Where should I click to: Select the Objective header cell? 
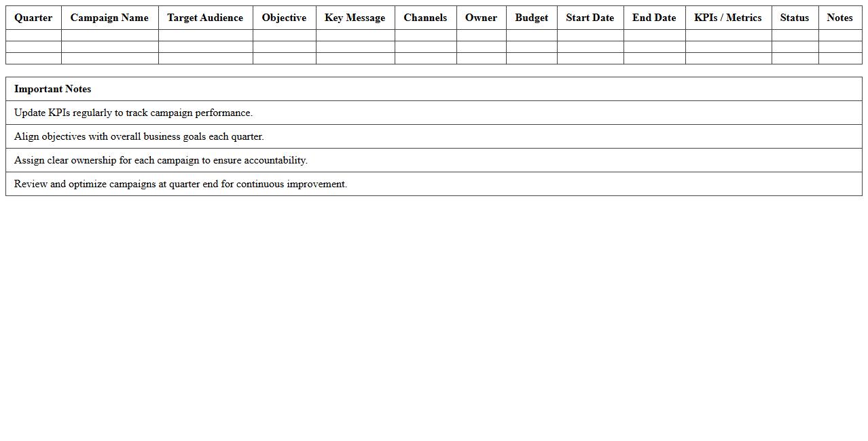(x=284, y=18)
